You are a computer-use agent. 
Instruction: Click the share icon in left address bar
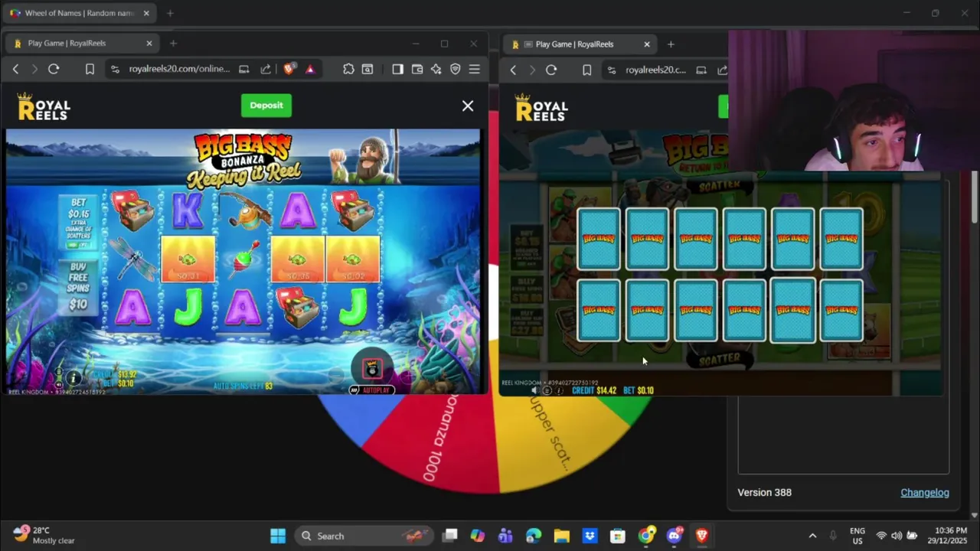pyautogui.click(x=266, y=69)
